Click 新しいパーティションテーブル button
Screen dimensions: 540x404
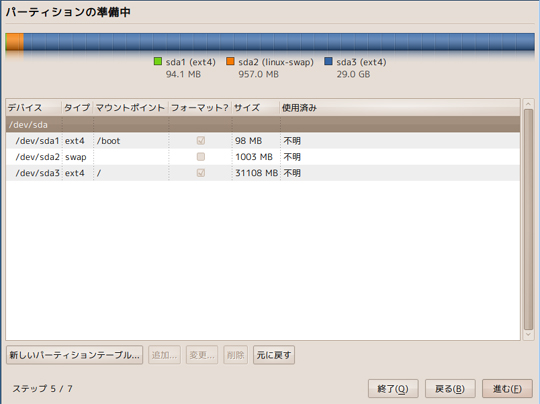74,355
